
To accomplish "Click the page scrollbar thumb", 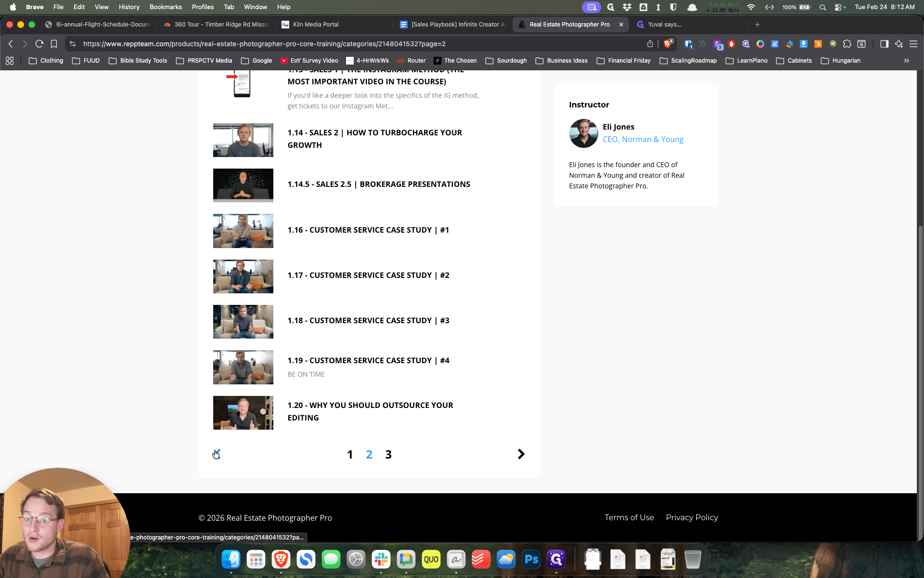I will click(x=920, y=383).
